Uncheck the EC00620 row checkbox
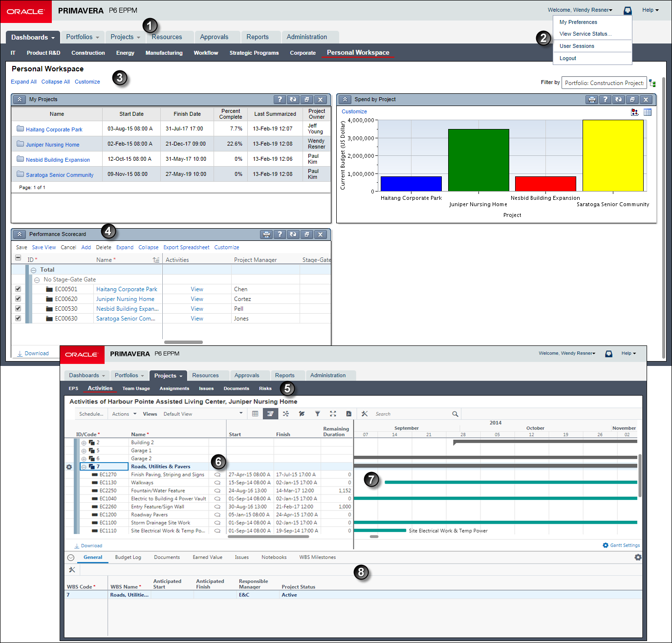 18,299
